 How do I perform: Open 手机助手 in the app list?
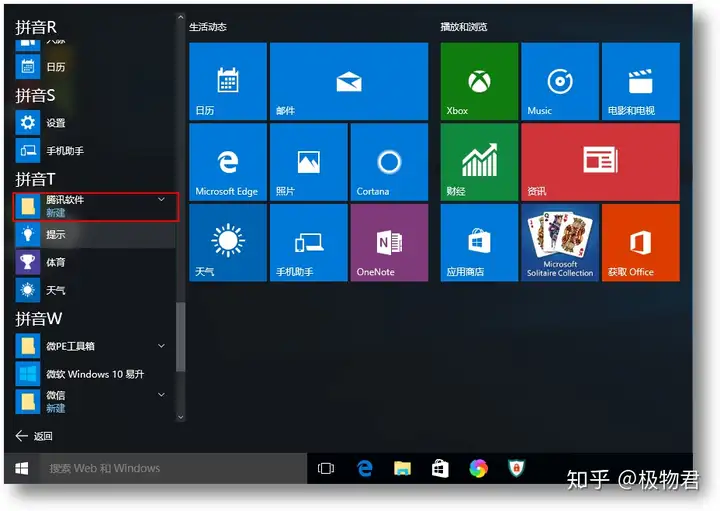94,151
